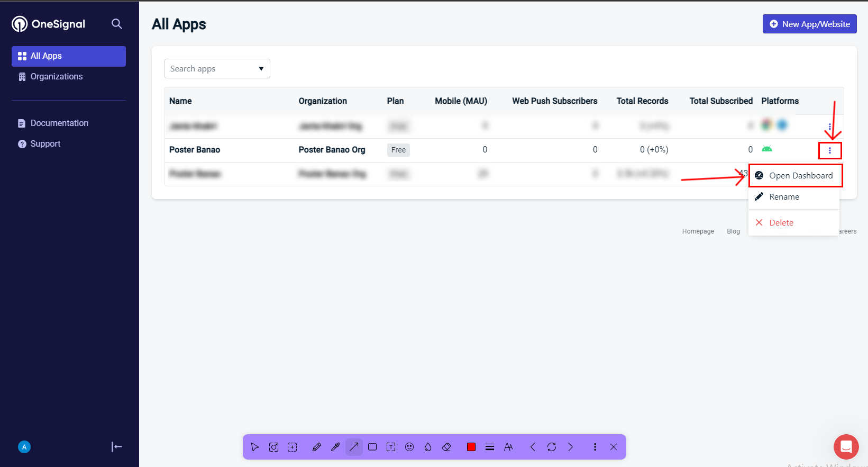Click the Android platform icon
The width and height of the screenshot is (868, 467).
767,149
